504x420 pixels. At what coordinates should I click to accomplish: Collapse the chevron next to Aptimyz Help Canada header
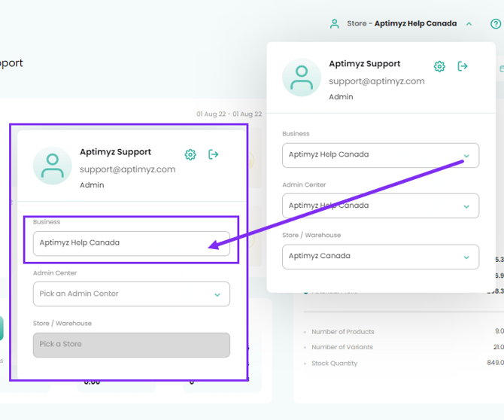[469, 24]
